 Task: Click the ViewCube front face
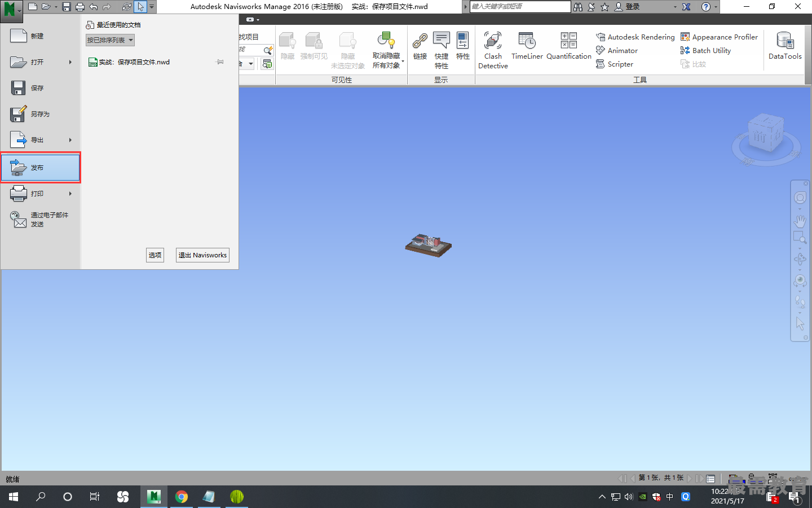(759, 137)
